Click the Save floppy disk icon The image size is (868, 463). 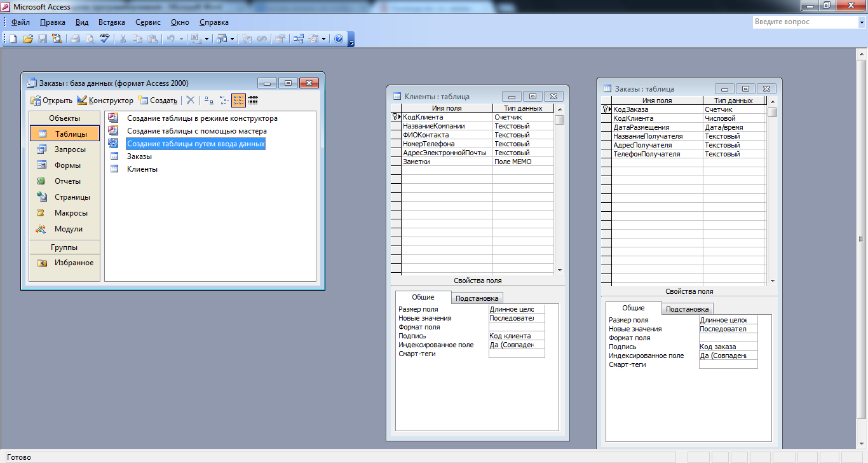point(43,39)
